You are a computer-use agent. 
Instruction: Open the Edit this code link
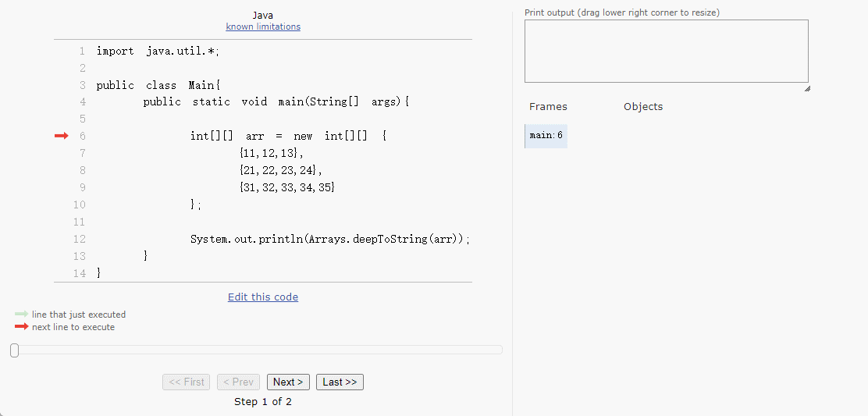pos(263,297)
